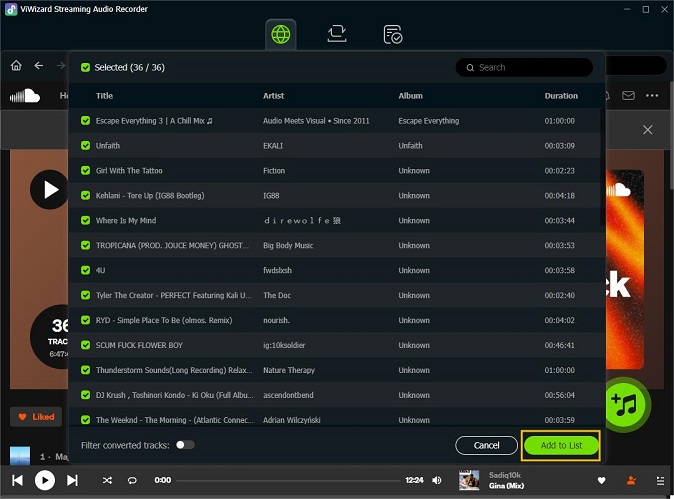Open the play queue icon
674x499 pixels.
tap(660, 481)
